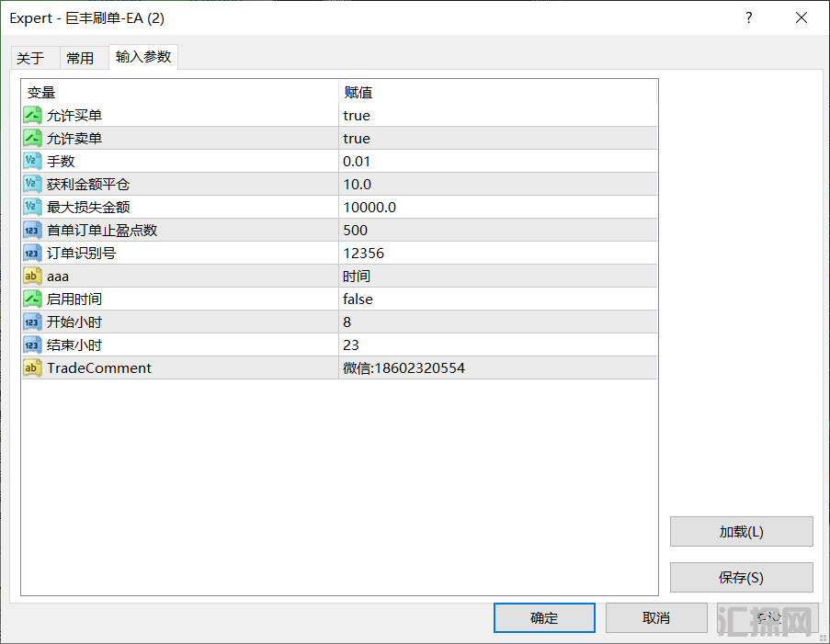
Task: Select the 开始小时 variable name
Action: pyautogui.click(x=74, y=322)
